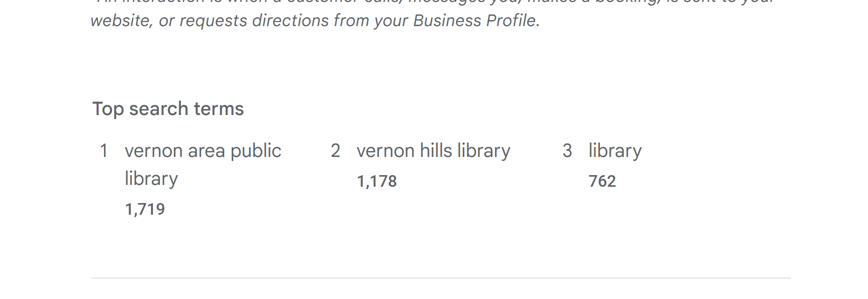
Task: Click the word 'requests' in italic note
Action: click(213, 21)
